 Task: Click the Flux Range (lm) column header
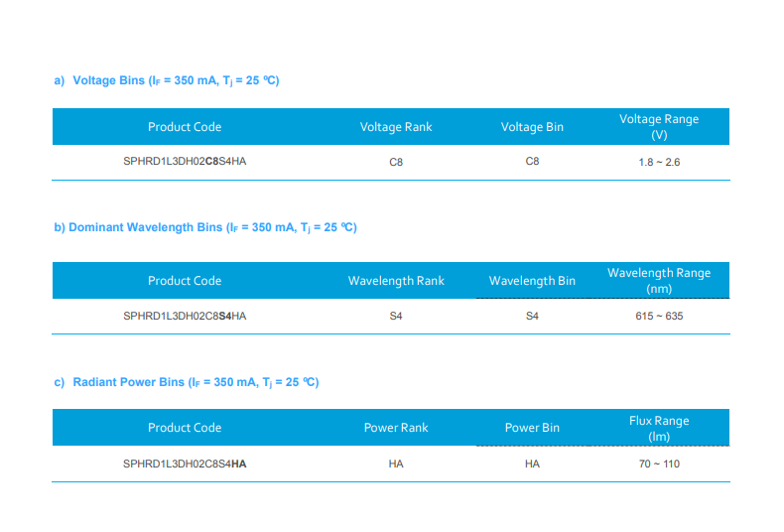coord(659,429)
